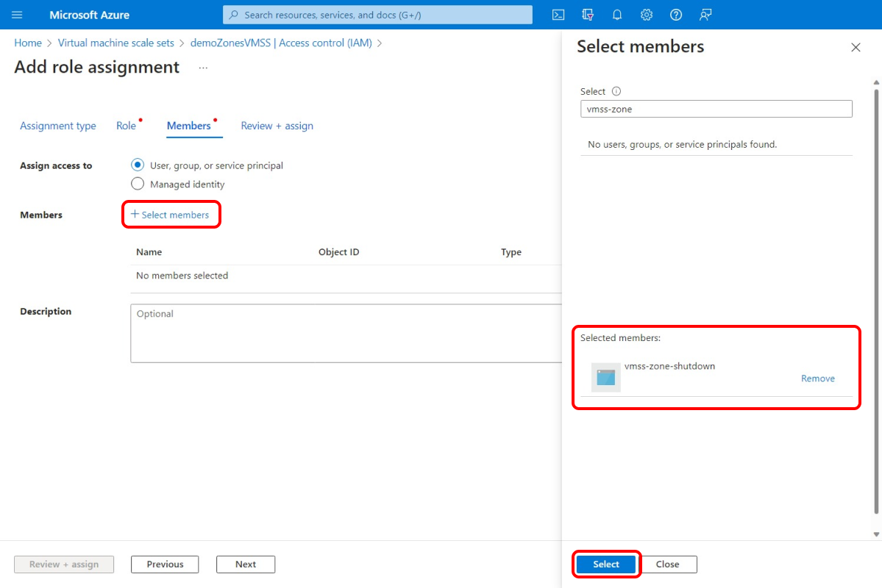Open the ellipsis menu next to Add role assignment

pyautogui.click(x=202, y=67)
